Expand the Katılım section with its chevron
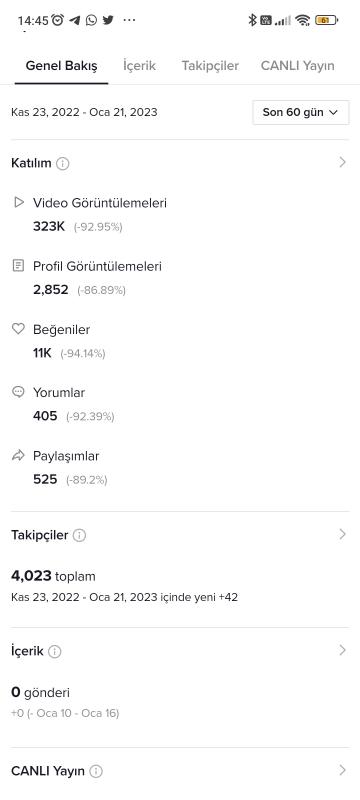Screen dimensions: 360x800 coord(343,162)
